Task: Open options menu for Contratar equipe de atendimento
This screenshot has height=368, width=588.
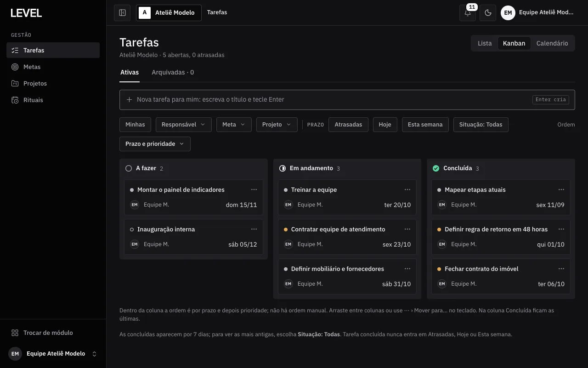Action: [x=407, y=229]
